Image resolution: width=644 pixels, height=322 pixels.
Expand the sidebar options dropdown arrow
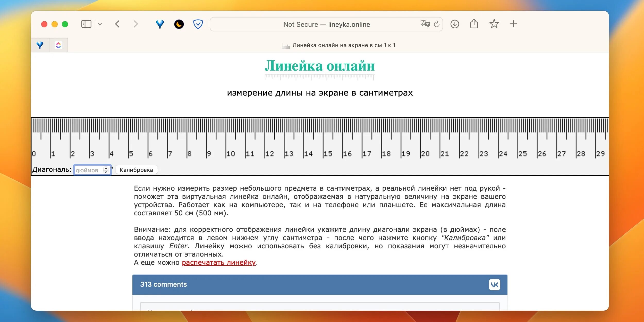coord(100,24)
